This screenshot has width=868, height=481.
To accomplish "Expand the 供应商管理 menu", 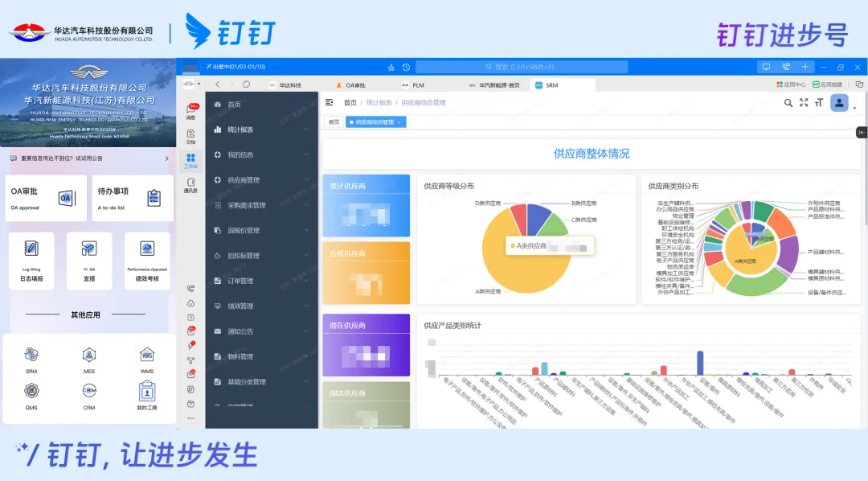I will pos(262,180).
